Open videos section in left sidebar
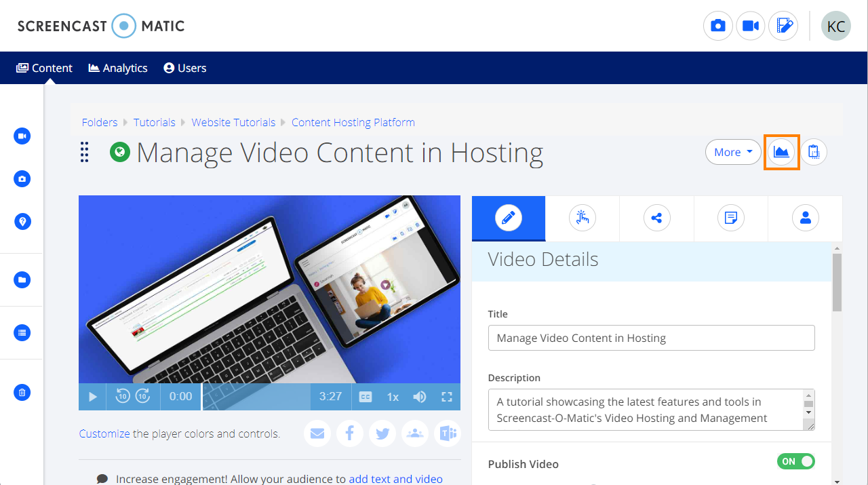Viewport: 868px width, 485px height. (x=22, y=136)
